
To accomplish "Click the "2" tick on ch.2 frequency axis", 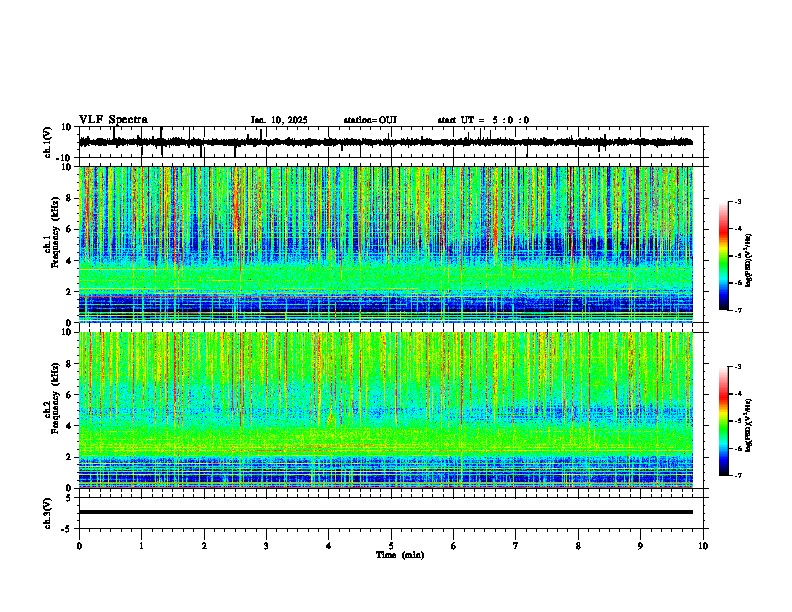I will point(70,457).
